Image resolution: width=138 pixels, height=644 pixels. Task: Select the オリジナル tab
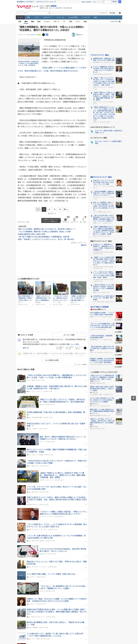(60, 17)
